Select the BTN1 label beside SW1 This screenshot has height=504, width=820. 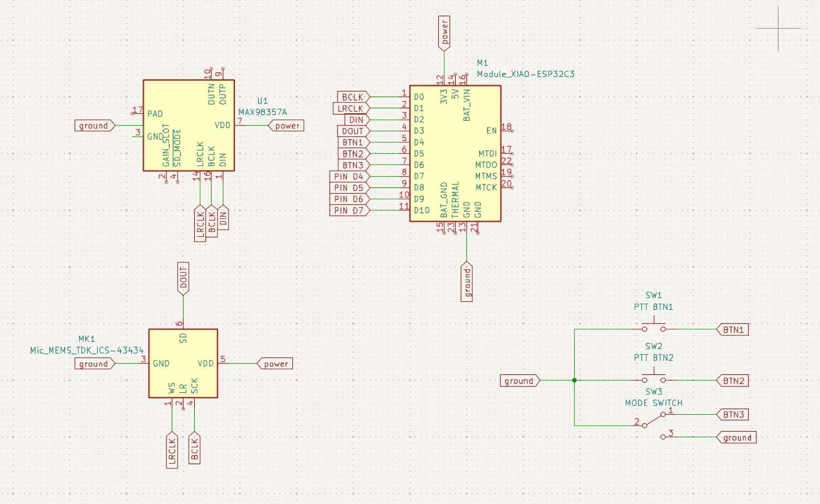pos(733,330)
